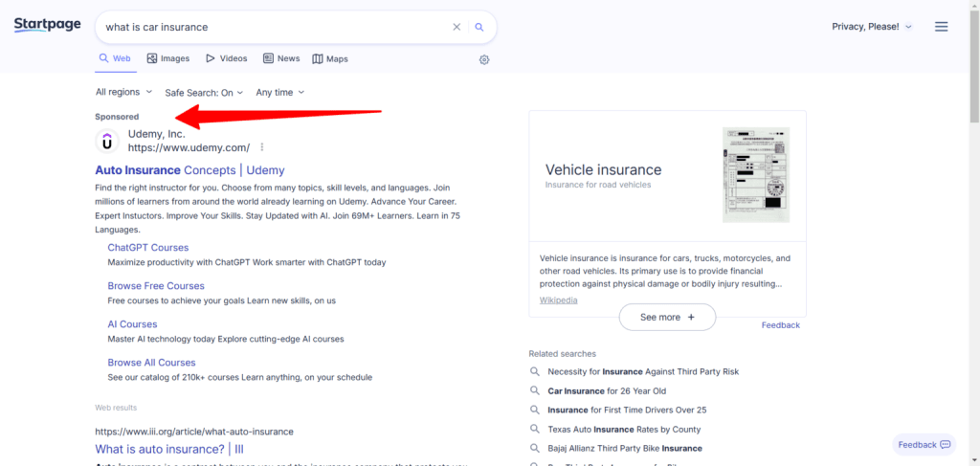Click the 'Vehicle insurance' panel title

603,170
